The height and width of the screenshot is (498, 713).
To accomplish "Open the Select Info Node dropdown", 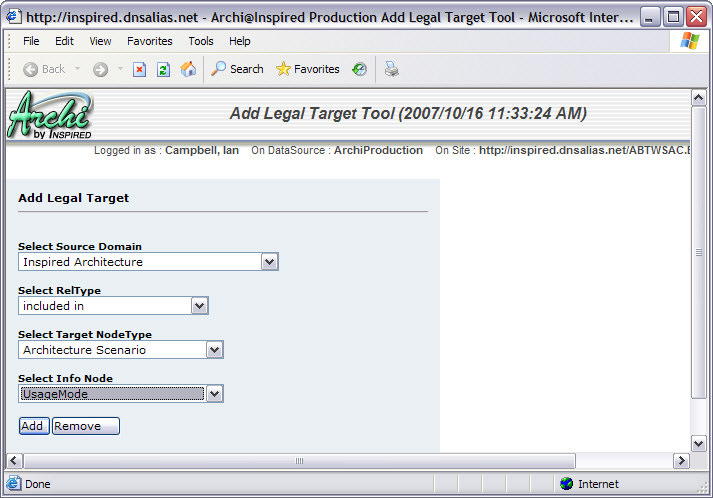I will tap(214, 394).
